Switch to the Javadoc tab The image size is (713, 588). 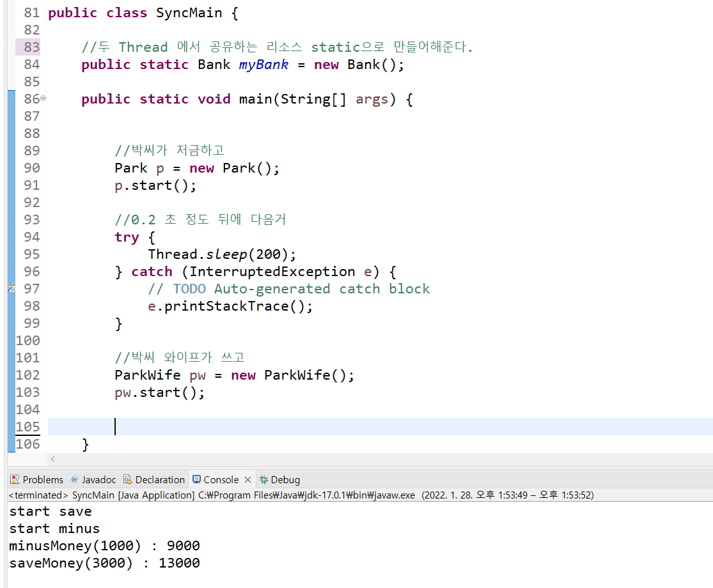[93, 479]
